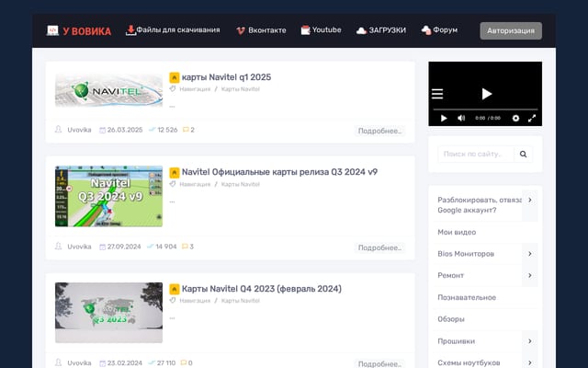Click the tag icon before Навигация on q1 2025 post
588x368 pixels.
(x=173, y=89)
